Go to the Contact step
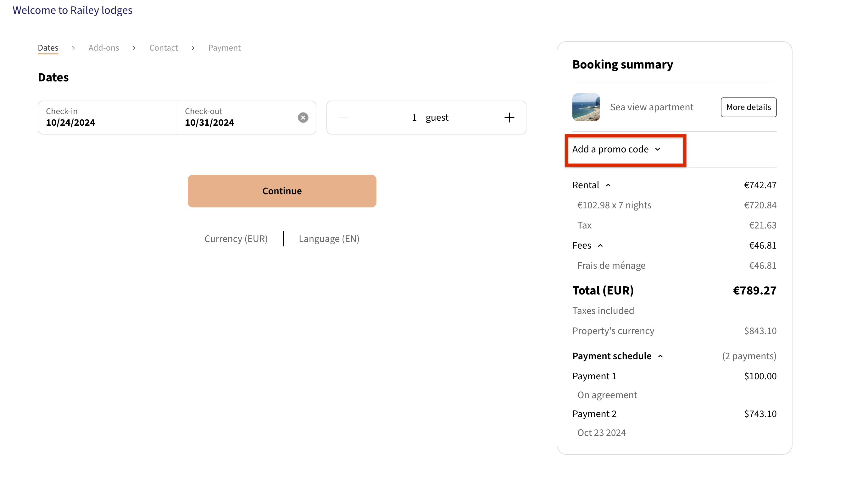The image size is (868, 484). [164, 48]
